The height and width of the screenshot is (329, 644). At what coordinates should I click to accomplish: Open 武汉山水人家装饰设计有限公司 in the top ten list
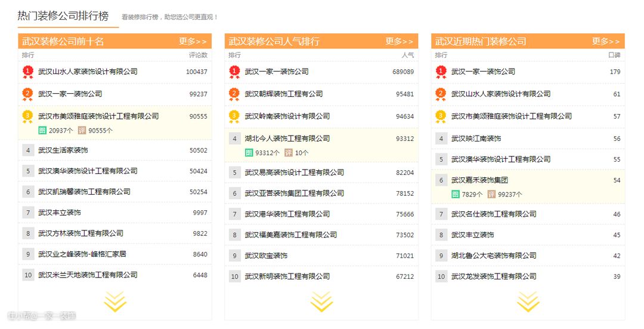[88, 72]
